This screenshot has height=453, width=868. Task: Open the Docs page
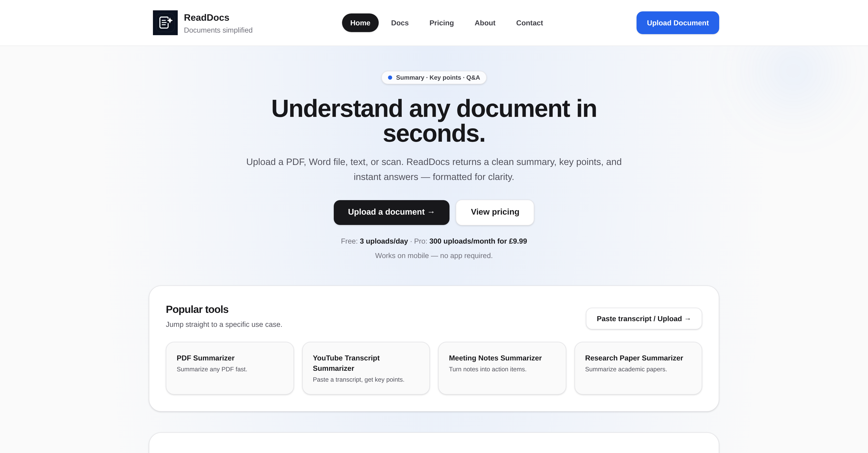click(400, 23)
